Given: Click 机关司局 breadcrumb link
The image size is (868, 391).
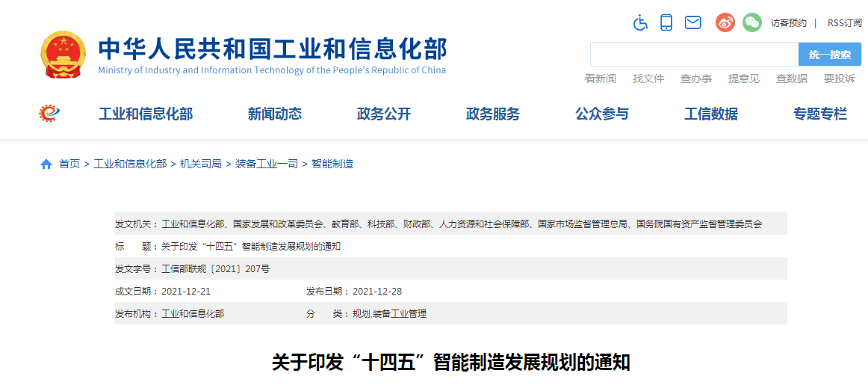Looking at the screenshot, I should 200,164.
